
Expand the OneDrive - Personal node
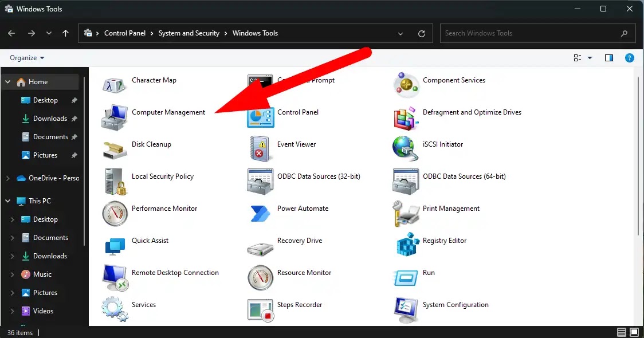click(x=8, y=178)
